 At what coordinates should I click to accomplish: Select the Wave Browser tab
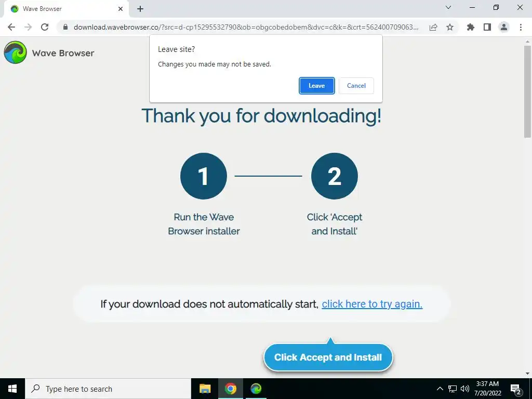66,9
